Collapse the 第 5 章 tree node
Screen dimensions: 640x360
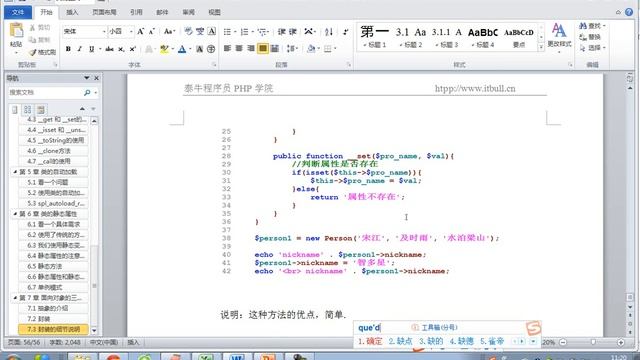[x=15, y=172]
